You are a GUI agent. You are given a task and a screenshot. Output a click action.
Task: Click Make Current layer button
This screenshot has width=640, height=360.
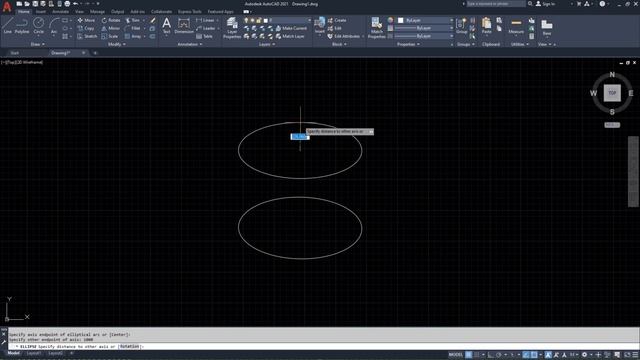click(x=291, y=28)
